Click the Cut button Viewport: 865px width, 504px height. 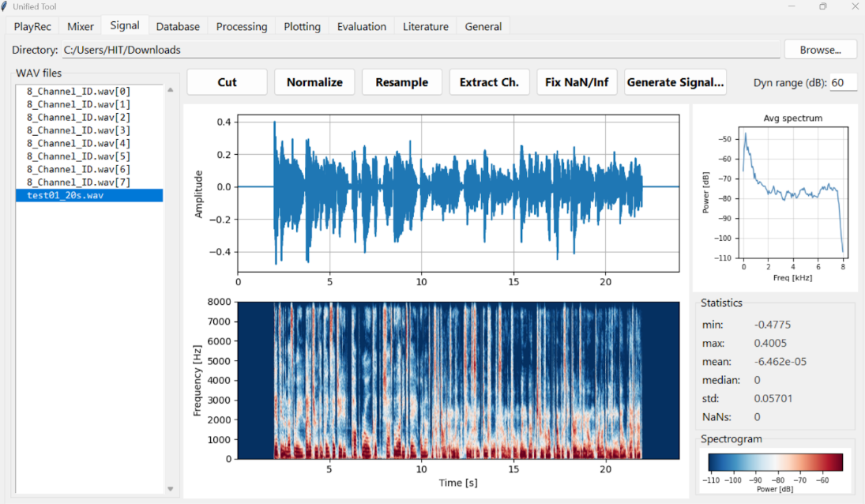[x=227, y=82]
